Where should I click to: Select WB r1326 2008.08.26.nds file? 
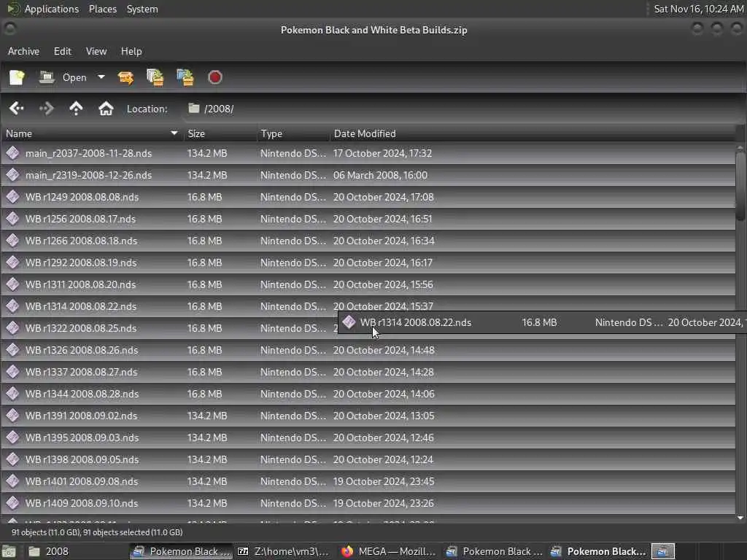368,351
